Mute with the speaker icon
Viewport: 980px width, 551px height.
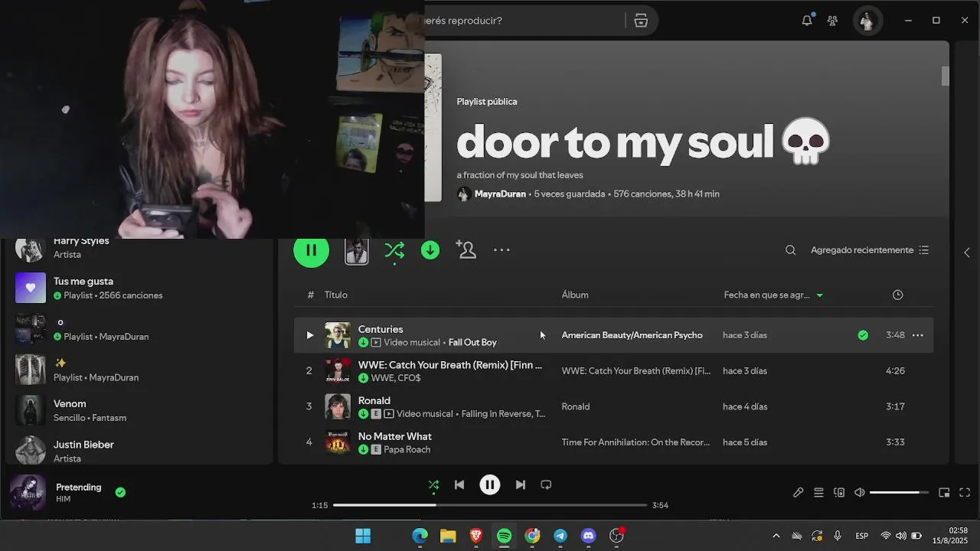[x=859, y=493]
